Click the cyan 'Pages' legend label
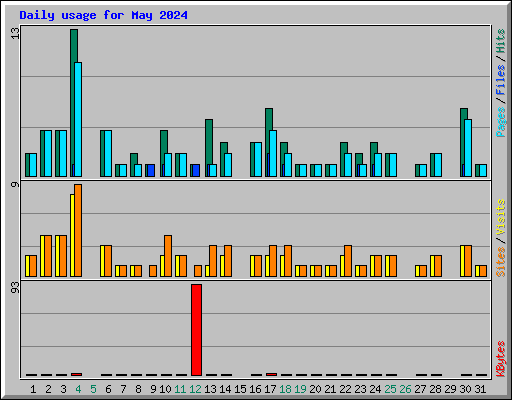 (500, 122)
